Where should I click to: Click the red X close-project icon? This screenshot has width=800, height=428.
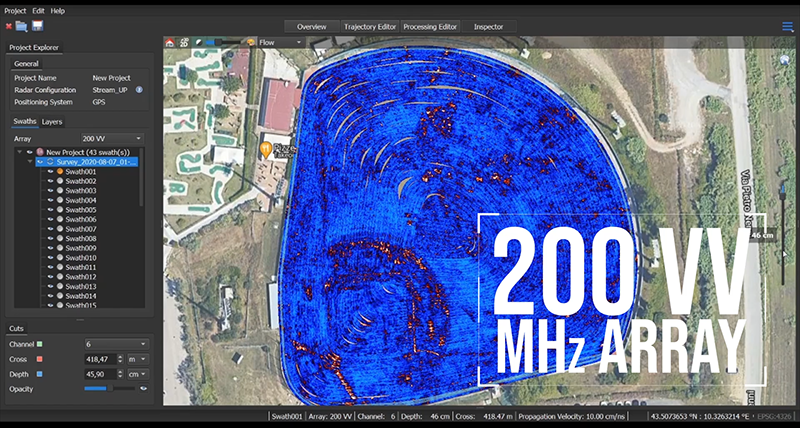coord(9,26)
